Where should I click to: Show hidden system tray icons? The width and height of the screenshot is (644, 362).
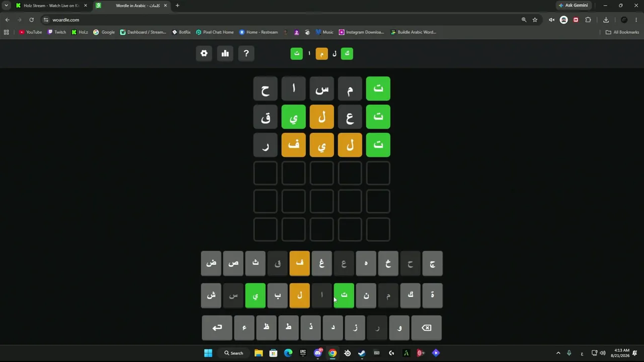[558, 353]
